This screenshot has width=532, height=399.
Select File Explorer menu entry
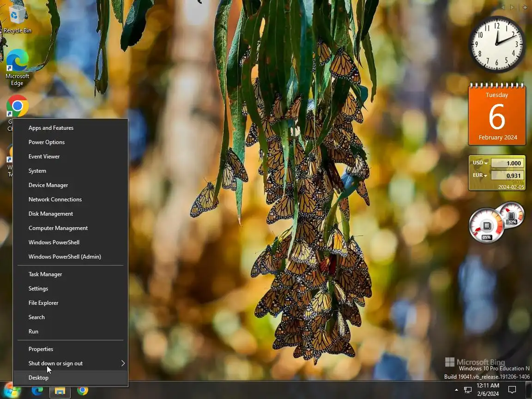(71, 302)
